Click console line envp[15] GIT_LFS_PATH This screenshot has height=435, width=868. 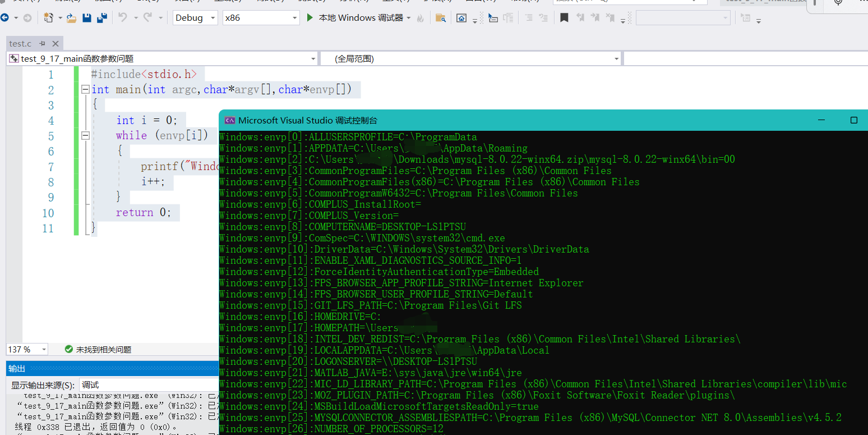pos(371,305)
